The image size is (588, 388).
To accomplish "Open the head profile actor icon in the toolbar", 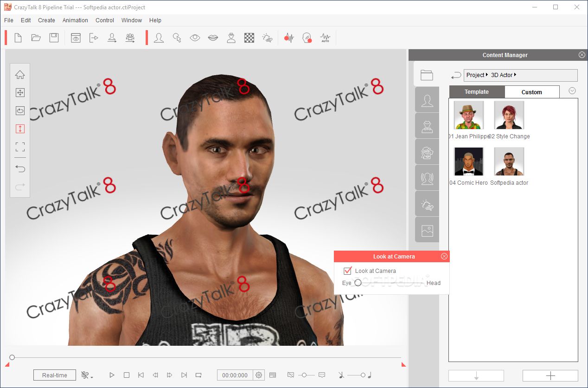I will tap(159, 38).
